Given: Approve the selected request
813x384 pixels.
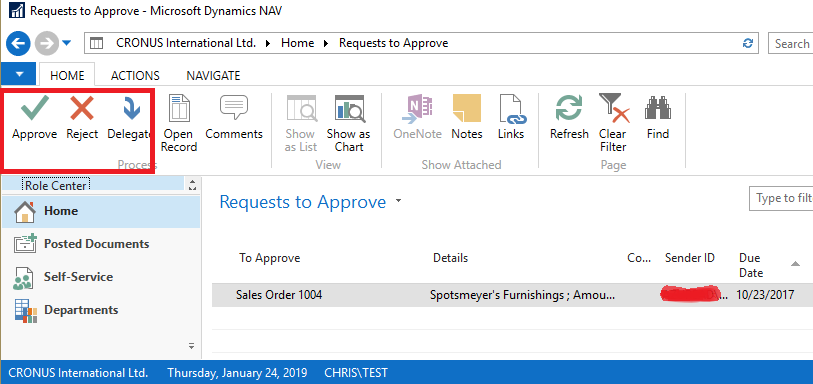Looking at the screenshot, I should (x=35, y=118).
